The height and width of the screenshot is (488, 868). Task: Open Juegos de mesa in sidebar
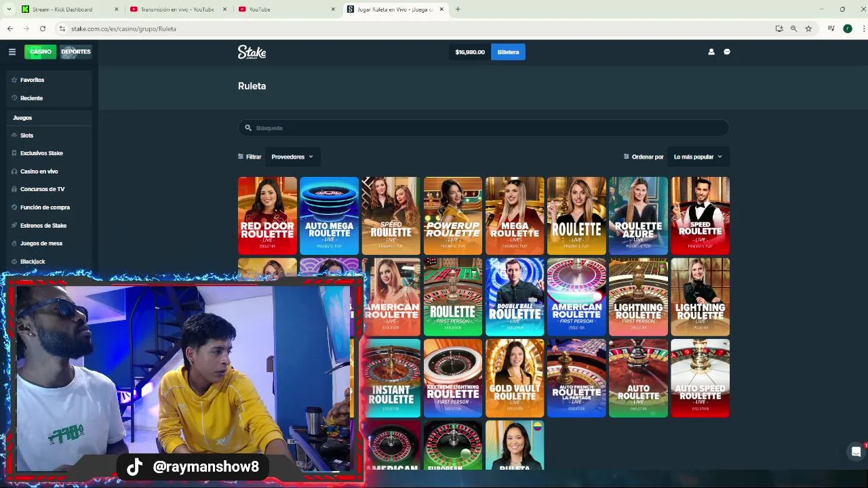click(41, 243)
